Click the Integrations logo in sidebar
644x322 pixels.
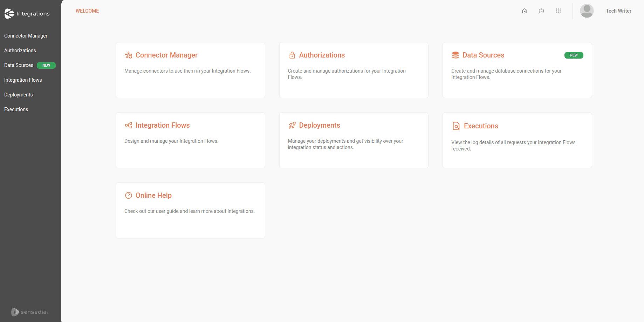click(x=27, y=14)
